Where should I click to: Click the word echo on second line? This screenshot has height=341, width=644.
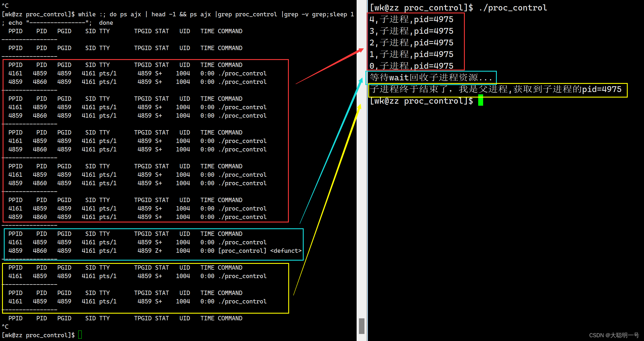point(15,23)
